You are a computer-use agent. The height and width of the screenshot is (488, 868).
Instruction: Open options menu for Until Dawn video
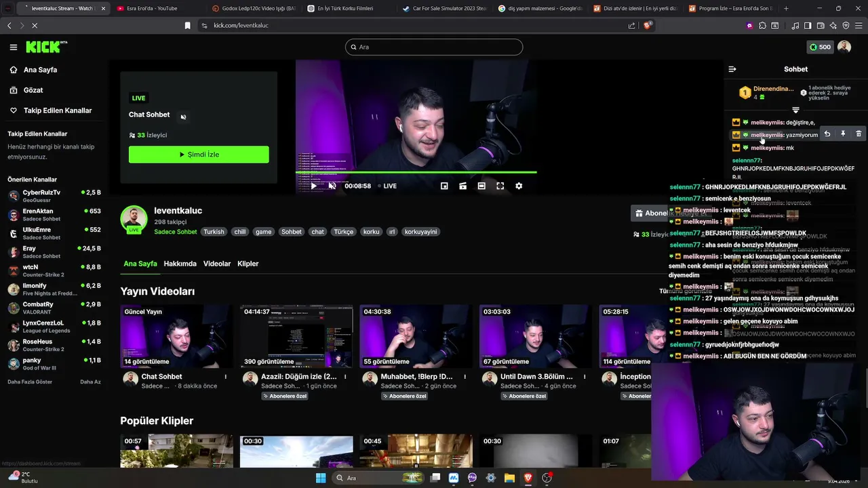[x=585, y=376]
